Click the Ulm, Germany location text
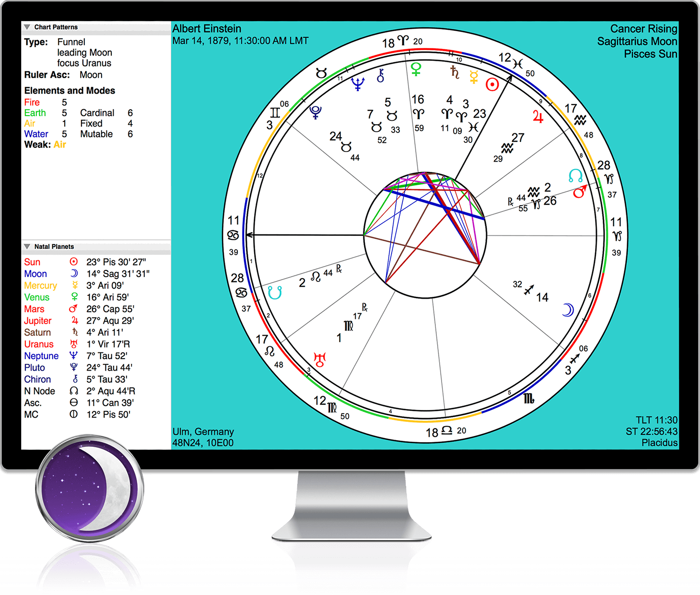The width and height of the screenshot is (700, 595). coord(203,432)
